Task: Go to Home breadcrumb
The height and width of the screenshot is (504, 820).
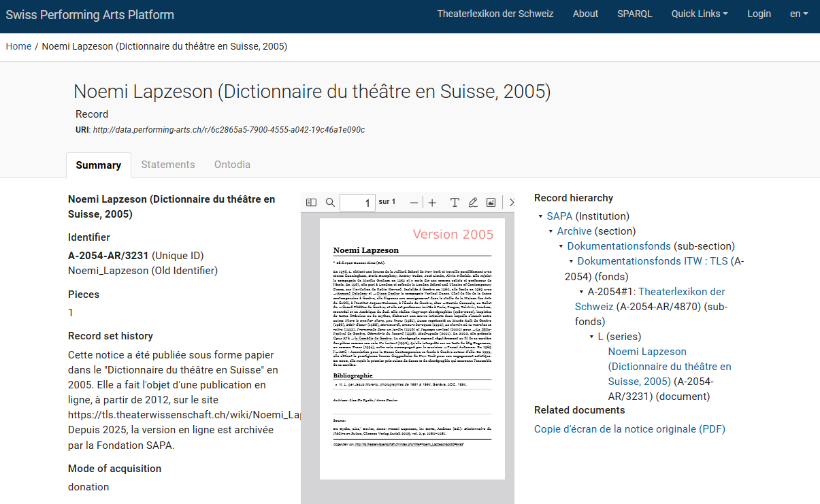Action: coord(18,46)
